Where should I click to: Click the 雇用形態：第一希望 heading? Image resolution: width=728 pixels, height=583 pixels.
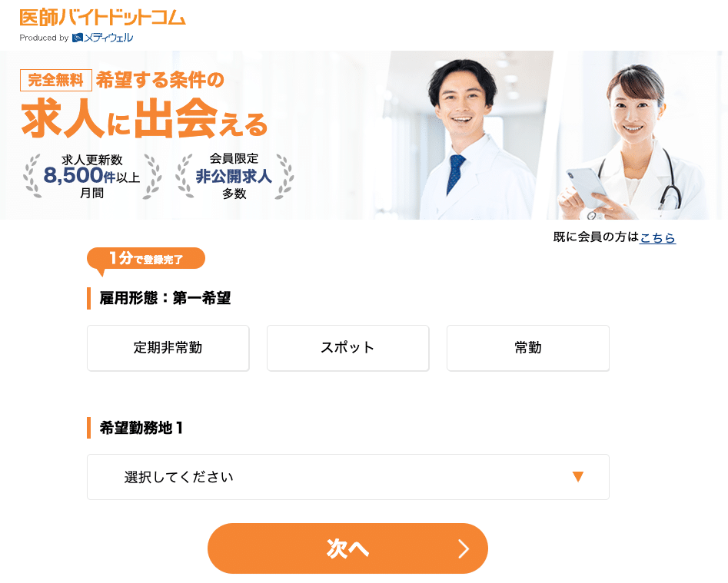pyautogui.click(x=165, y=298)
